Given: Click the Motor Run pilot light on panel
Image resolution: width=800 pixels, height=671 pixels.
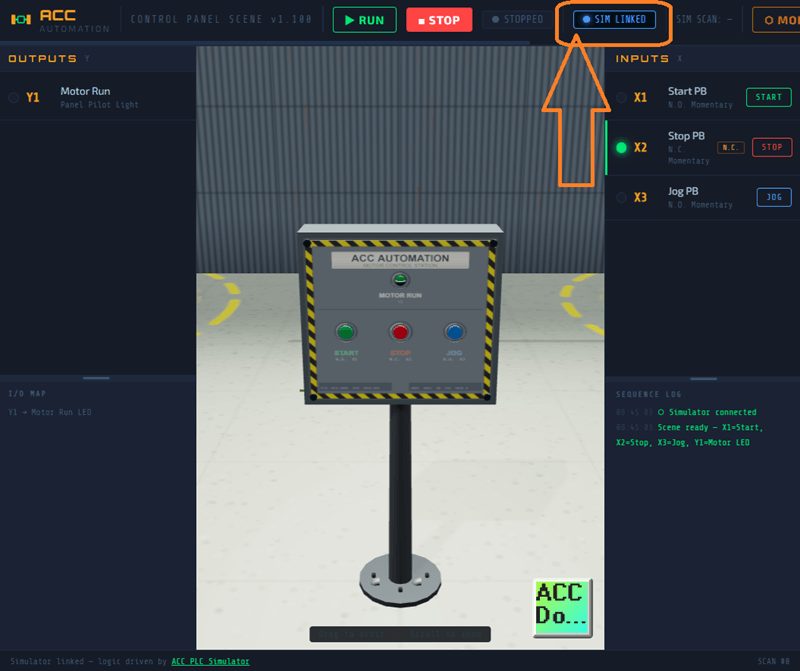Looking at the screenshot, I should click(400, 280).
